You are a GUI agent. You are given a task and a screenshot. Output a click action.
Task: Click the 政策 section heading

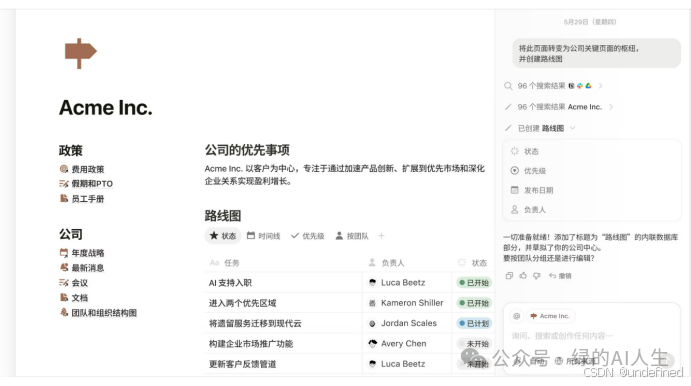coord(71,151)
